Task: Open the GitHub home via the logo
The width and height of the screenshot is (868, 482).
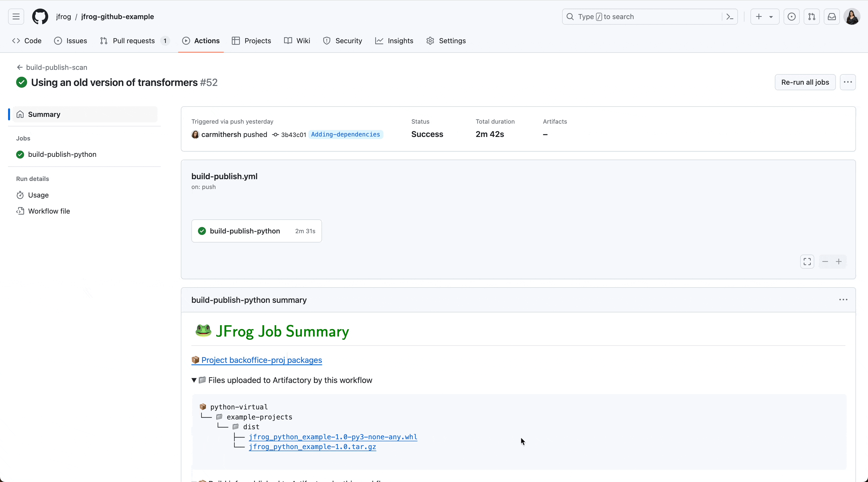Action: point(40,17)
